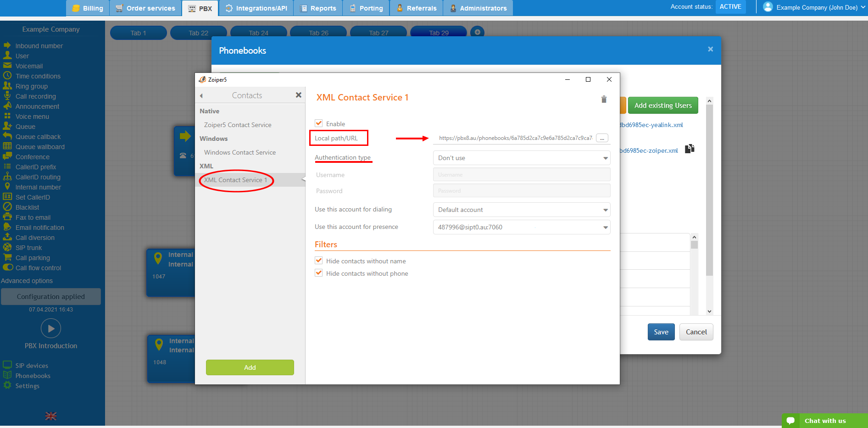
Task: Click the green Add button in Contacts
Action: point(250,367)
